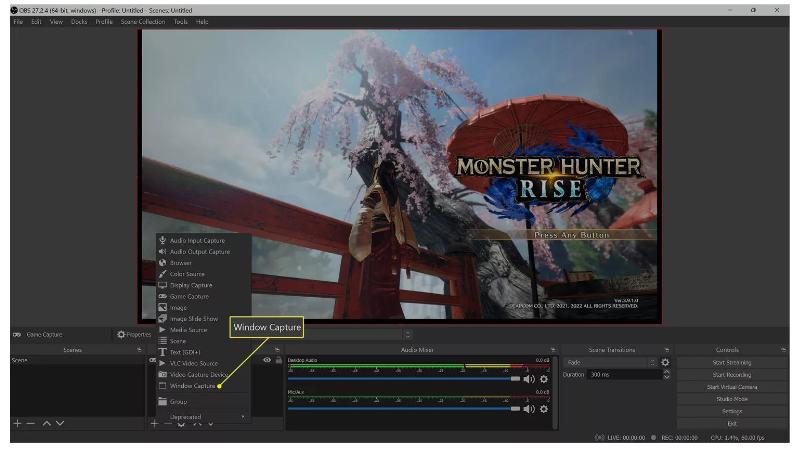Toggle lock on the Game Capture source
This screenshot has height=449, width=800.
(x=279, y=360)
